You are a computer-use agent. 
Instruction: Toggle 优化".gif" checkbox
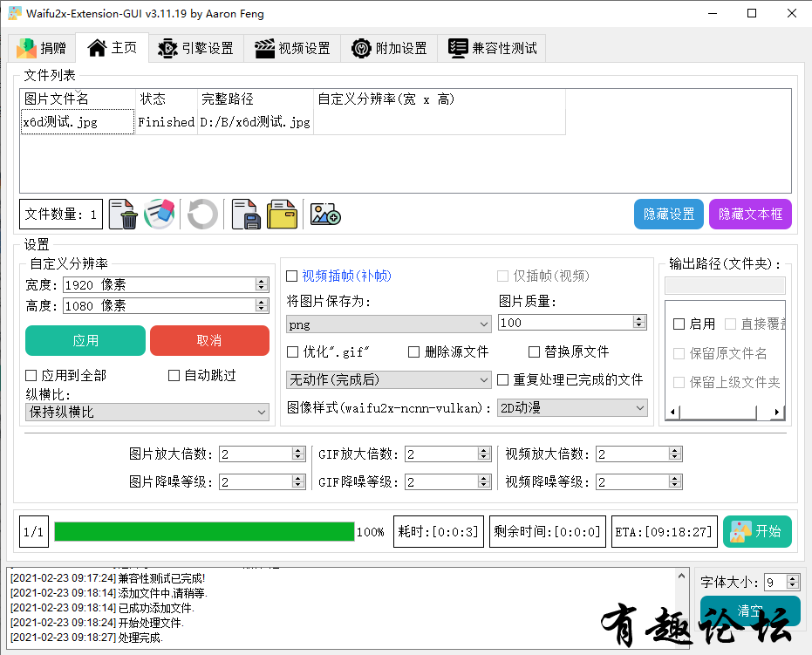click(292, 352)
